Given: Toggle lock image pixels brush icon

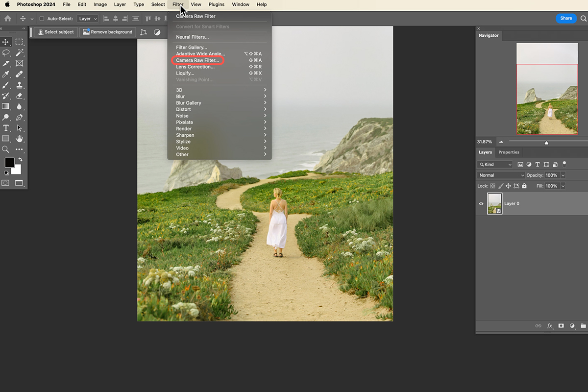Looking at the screenshot, I should pos(501,186).
